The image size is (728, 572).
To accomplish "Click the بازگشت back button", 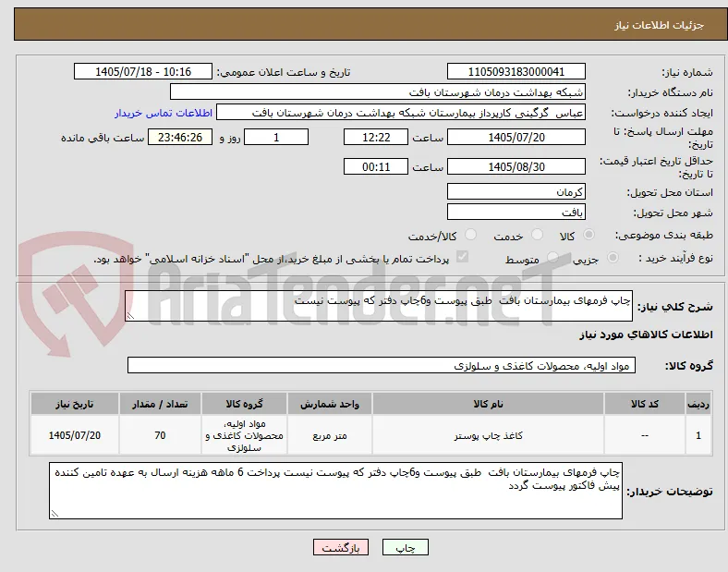I will [341, 547].
